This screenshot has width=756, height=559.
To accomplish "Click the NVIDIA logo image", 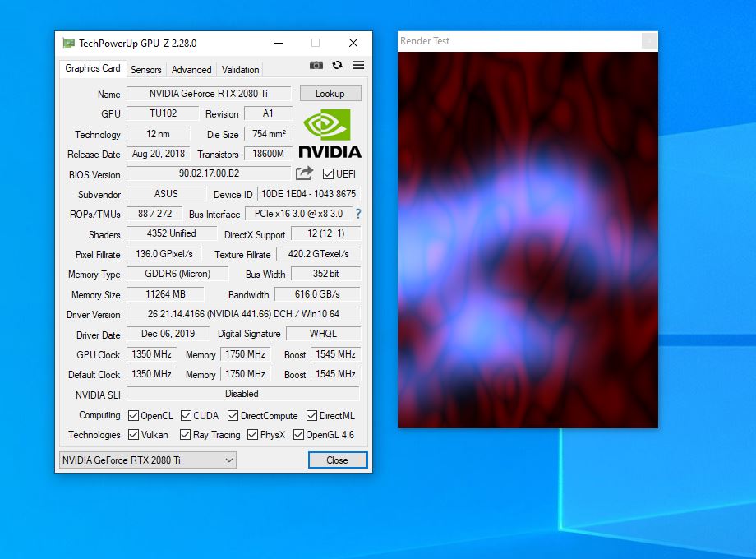I will 330,134.
